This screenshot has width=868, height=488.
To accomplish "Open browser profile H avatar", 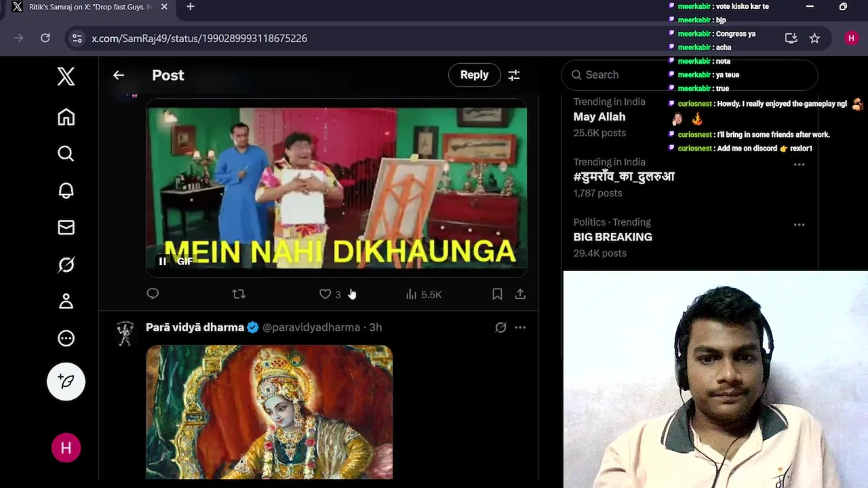I will [x=851, y=38].
